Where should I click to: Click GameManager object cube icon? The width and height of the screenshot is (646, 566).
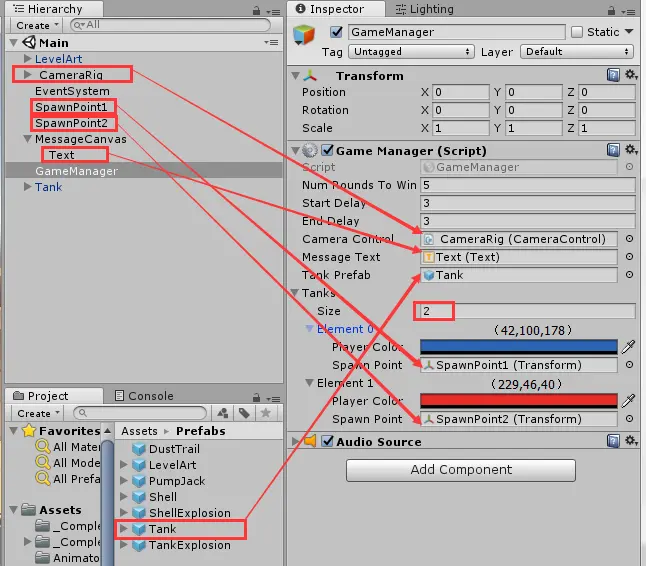pos(304,35)
